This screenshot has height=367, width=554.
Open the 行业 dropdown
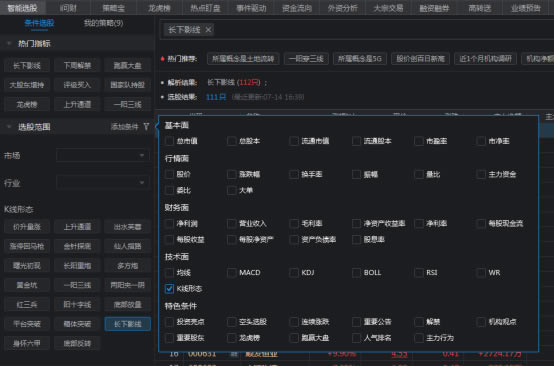(x=102, y=183)
